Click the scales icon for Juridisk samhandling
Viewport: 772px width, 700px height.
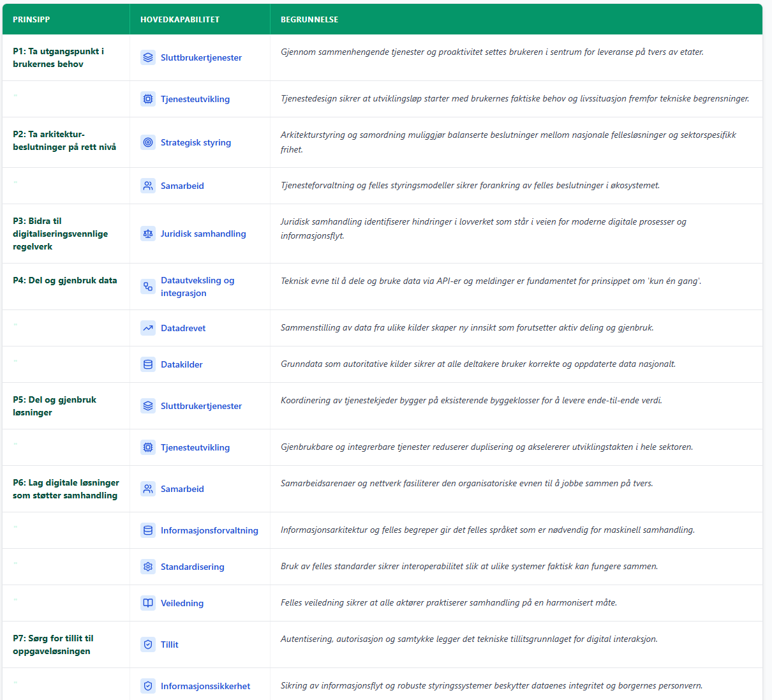point(148,234)
